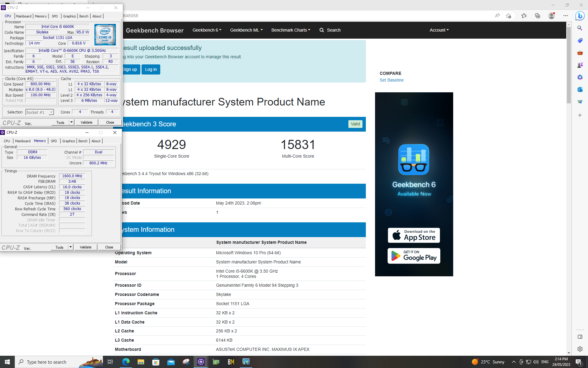The image size is (588, 368).
Task: Show hidden system tray icons chevron
Action: (x=514, y=362)
